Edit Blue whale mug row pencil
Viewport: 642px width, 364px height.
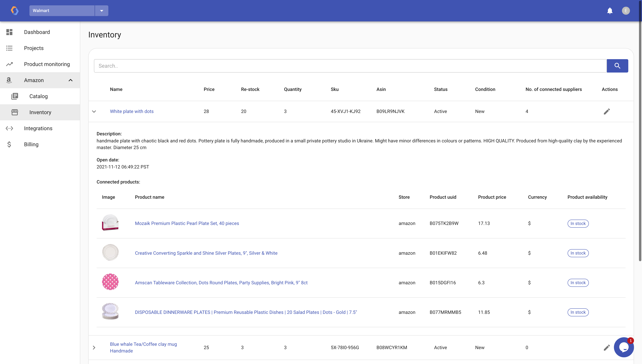607,347
